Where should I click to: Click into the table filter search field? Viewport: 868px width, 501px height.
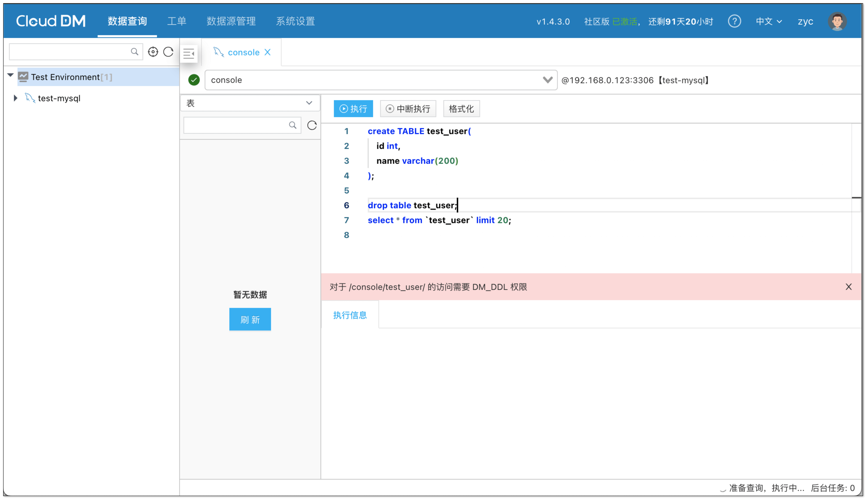tap(236, 125)
